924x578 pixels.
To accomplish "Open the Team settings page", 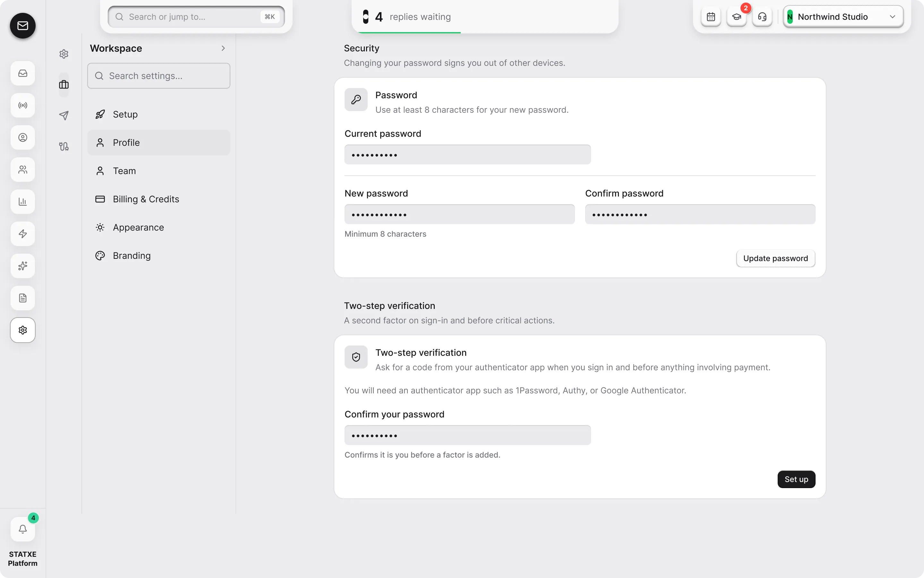I will [158, 171].
